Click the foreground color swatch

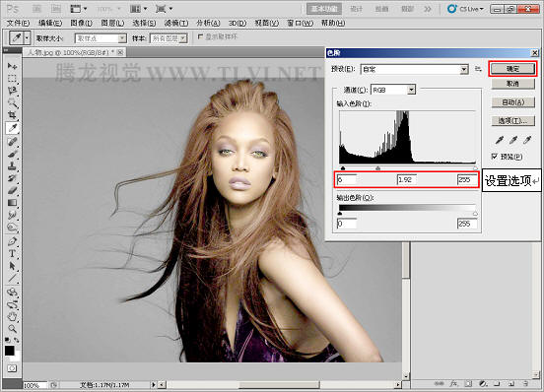(x=10, y=351)
